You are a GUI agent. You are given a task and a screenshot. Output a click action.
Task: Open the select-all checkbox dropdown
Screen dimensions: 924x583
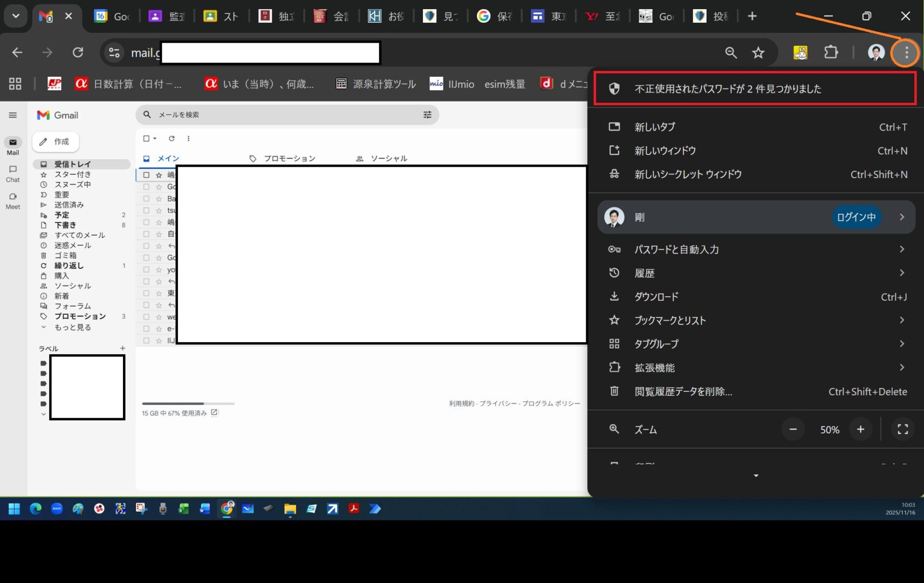pos(155,139)
